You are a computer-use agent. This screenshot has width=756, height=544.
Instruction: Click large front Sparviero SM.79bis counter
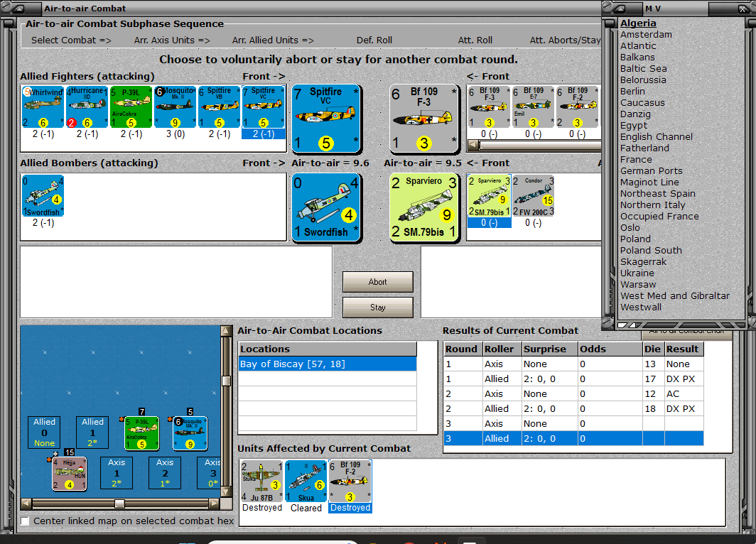click(x=423, y=207)
